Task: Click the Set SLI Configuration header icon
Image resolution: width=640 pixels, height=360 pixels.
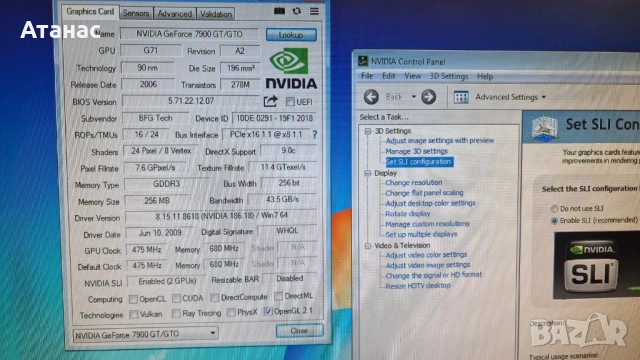Action: pyautogui.click(x=544, y=127)
